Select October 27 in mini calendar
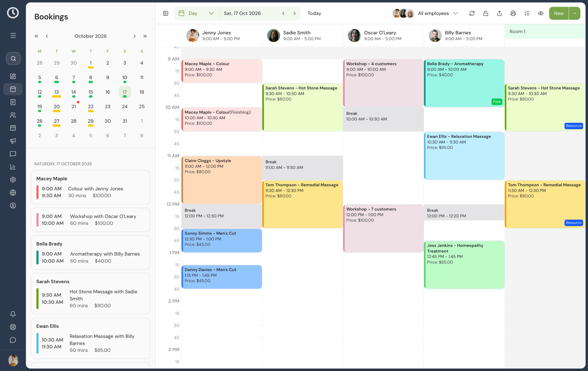 (57, 121)
